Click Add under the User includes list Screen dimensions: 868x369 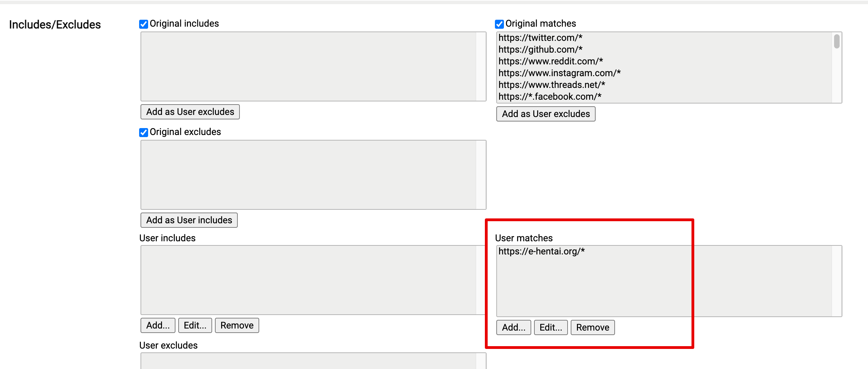point(157,325)
